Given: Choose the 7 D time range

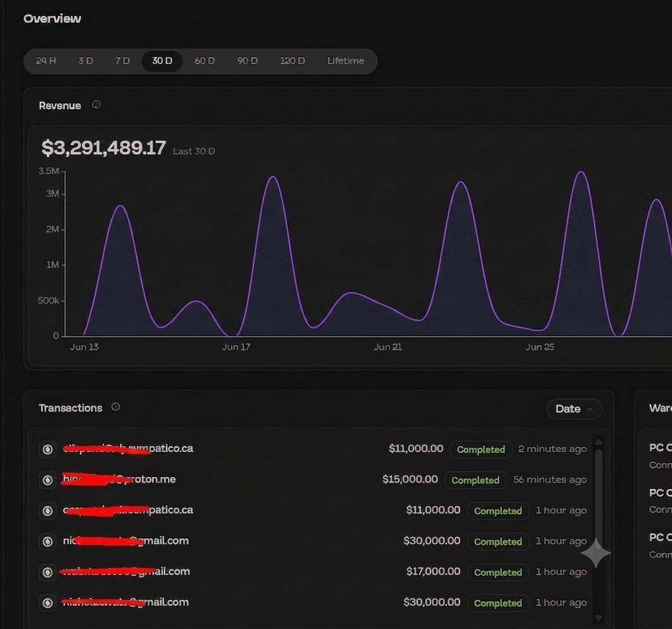Looking at the screenshot, I should [122, 61].
